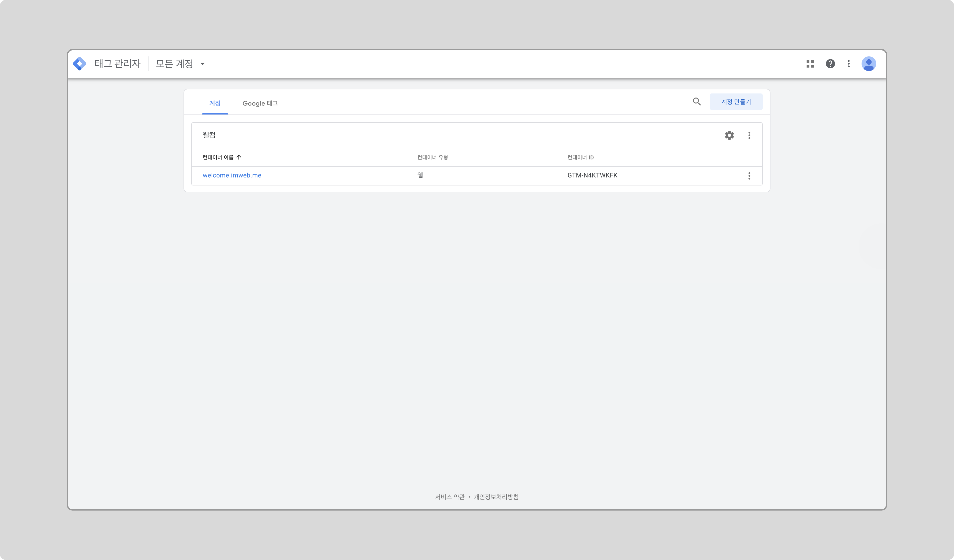Image resolution: width=954 pixels, height=560 pixels.
Task: Click the 컨테이너 유형 column header
Action: coord(432,158)
